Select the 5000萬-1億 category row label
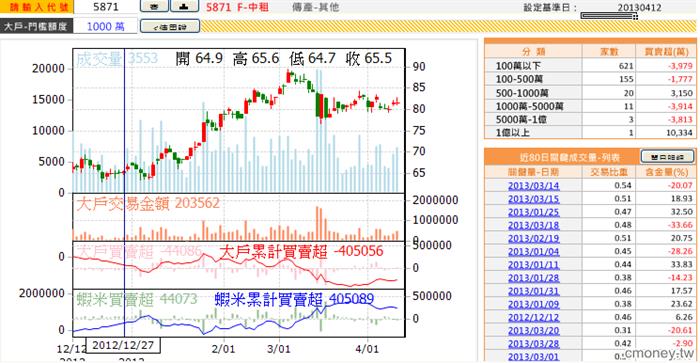700x363 pixels. 521,119
